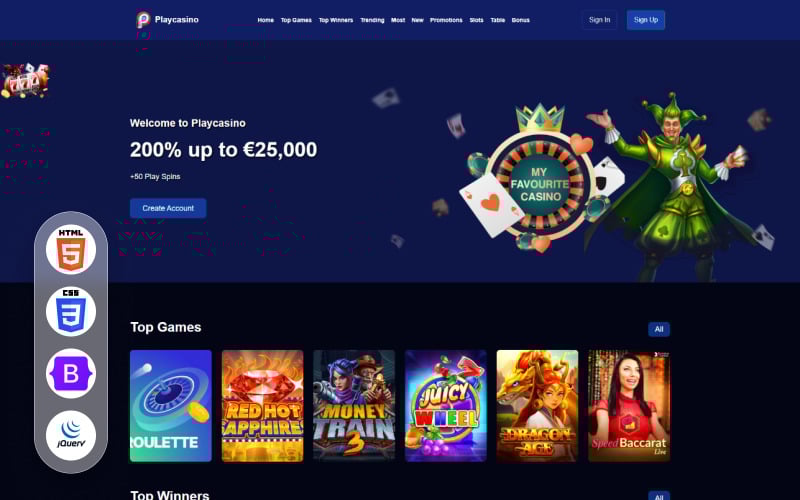The width and height of the screenshot is (800, 500).
Task: Click the CSS3 badge icon
Action: [71, 312]
